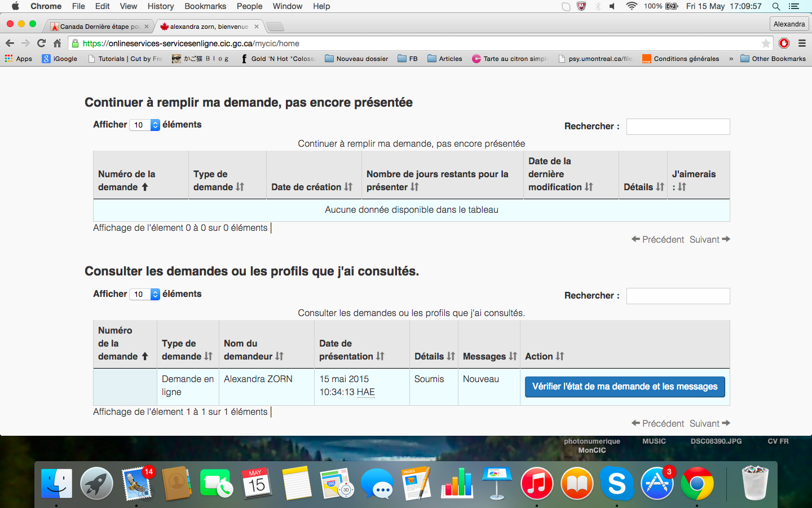This screenshot has width=812, height=508.
Task: Open Skype from the dock
Action: click(617, 484)
